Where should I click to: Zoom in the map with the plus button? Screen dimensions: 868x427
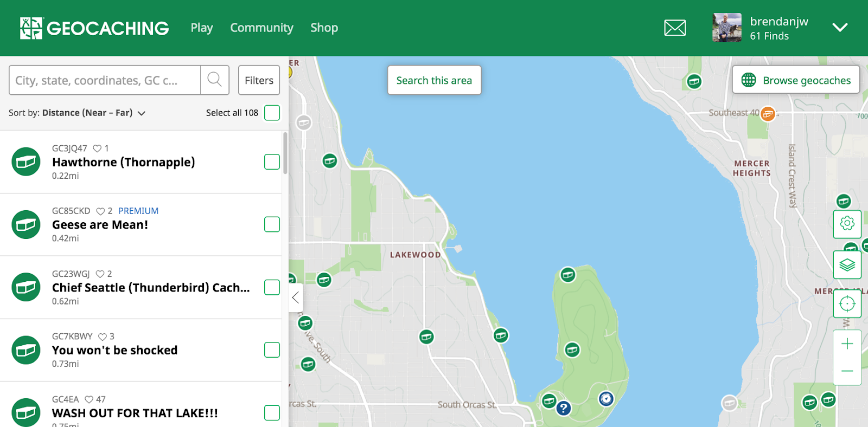pos(847,344)
